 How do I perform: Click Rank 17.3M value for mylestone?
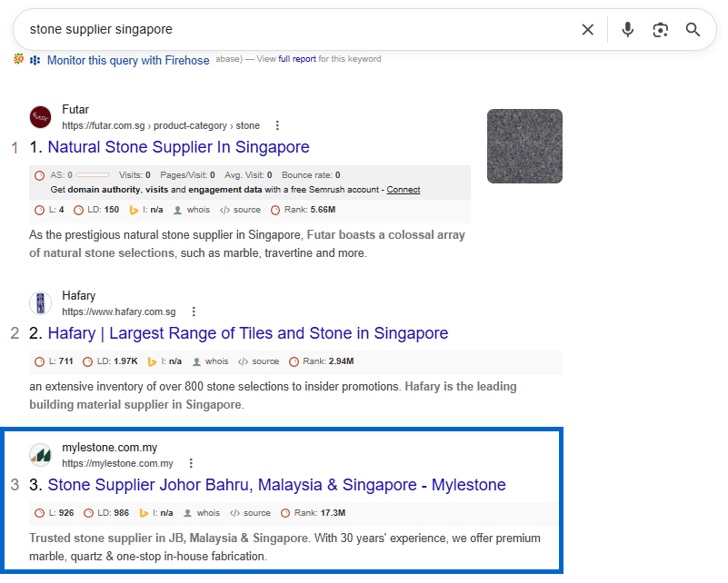point(333,513)
